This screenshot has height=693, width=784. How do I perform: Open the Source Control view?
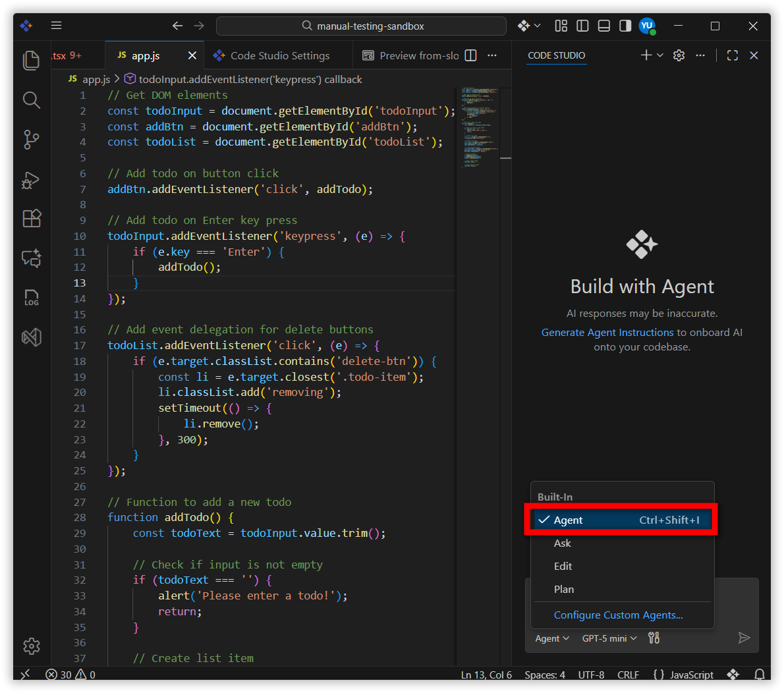tap(31, 140)
